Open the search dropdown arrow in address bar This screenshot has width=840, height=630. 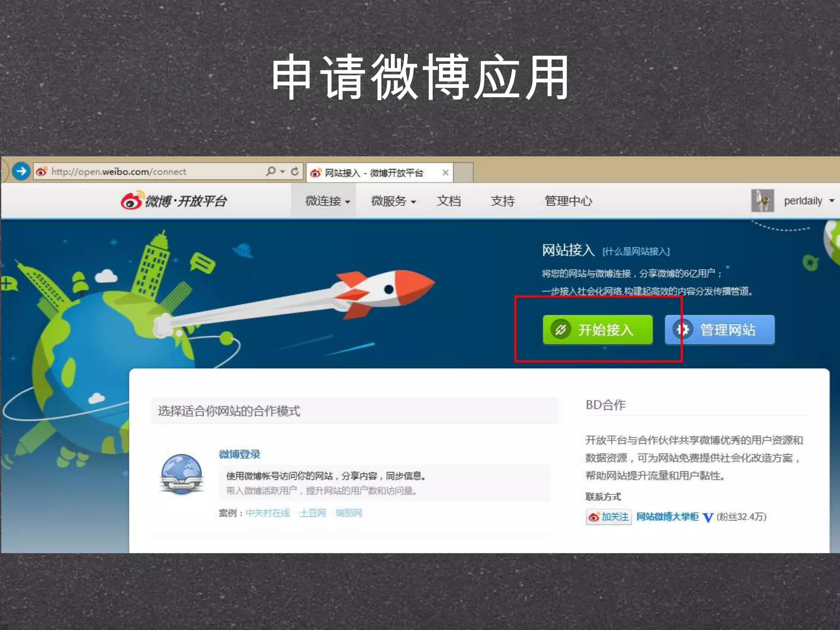point(283,171)
